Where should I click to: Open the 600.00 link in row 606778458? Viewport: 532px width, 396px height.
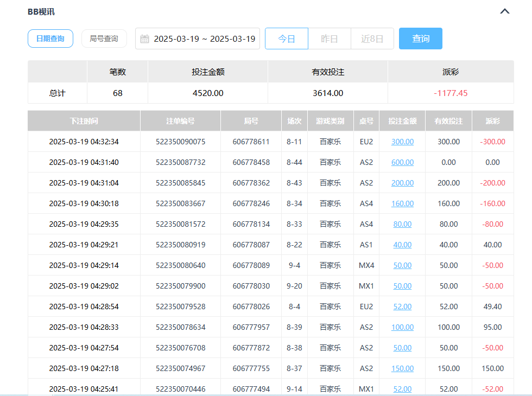coord(402,162)
